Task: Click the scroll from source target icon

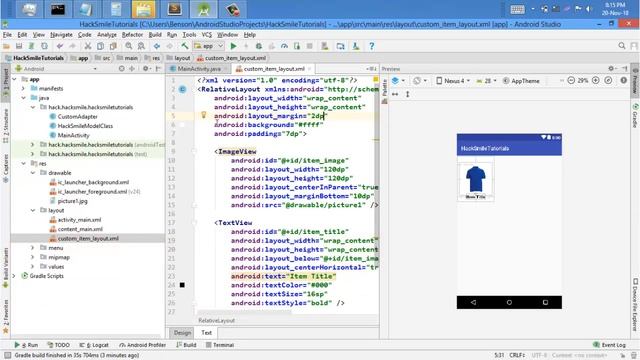Action: point(121,69)
